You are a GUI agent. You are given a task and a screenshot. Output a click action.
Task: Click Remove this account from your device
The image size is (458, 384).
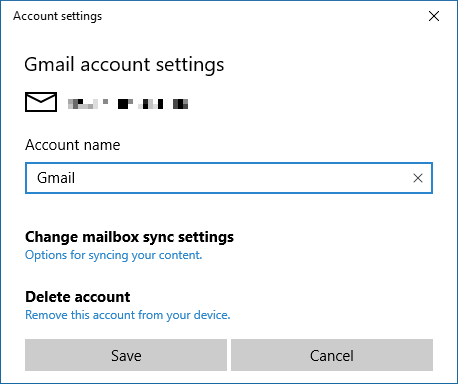pyautogui.click(x=128, y=315)
